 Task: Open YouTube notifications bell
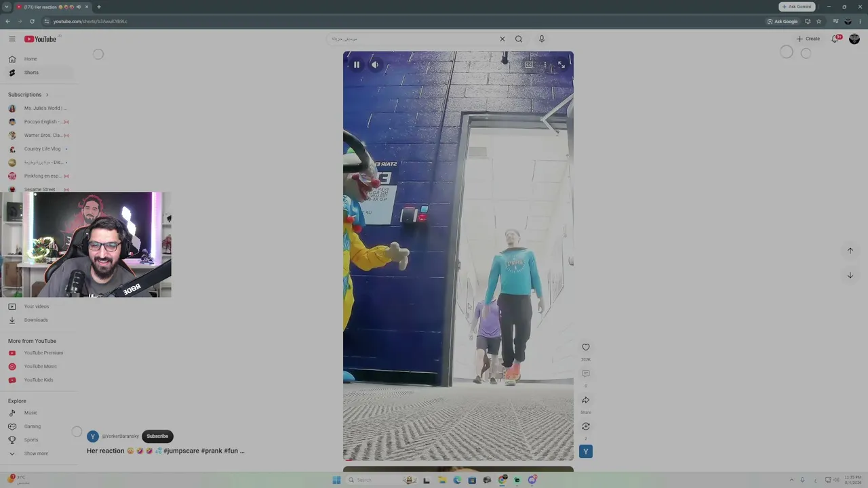[835, 39]
